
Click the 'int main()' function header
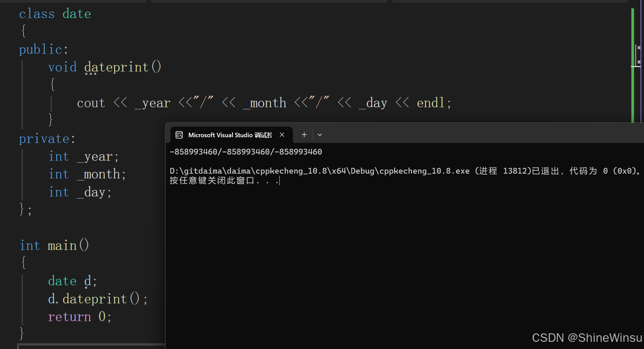(54, 245)
